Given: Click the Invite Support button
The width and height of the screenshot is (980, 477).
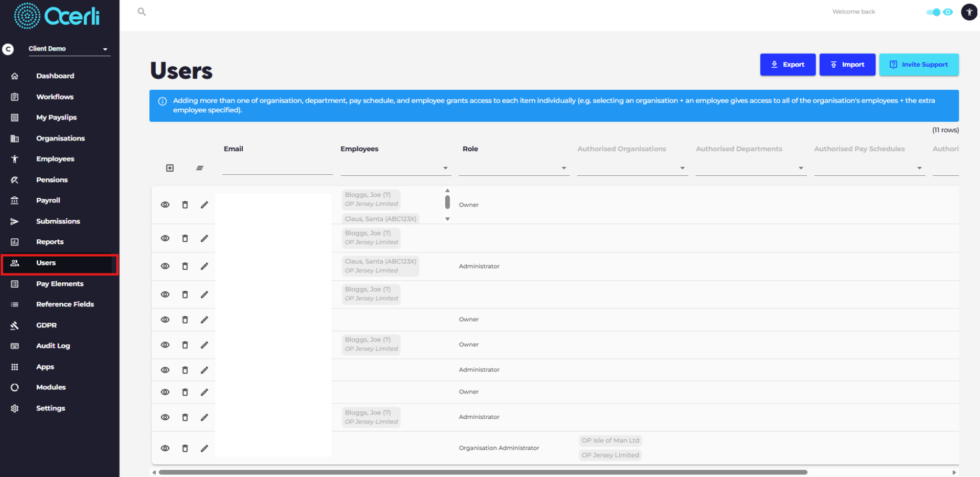Looking at the screenshot, I should coord(919,65).
